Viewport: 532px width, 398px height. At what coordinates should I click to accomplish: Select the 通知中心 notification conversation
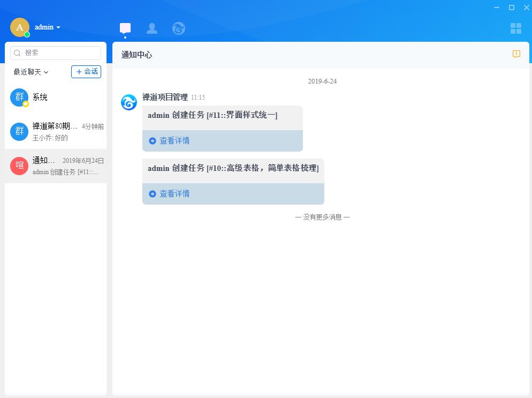pyautogui.click(x=56, y=166)
